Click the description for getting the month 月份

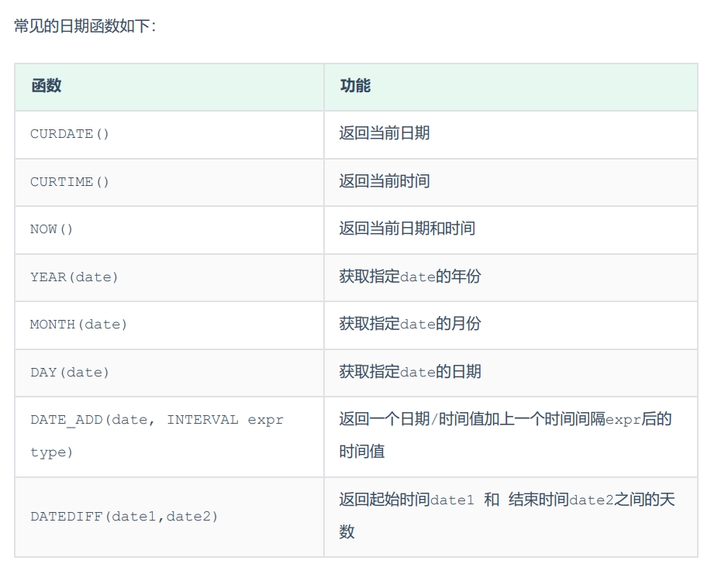tap(409, 324)
